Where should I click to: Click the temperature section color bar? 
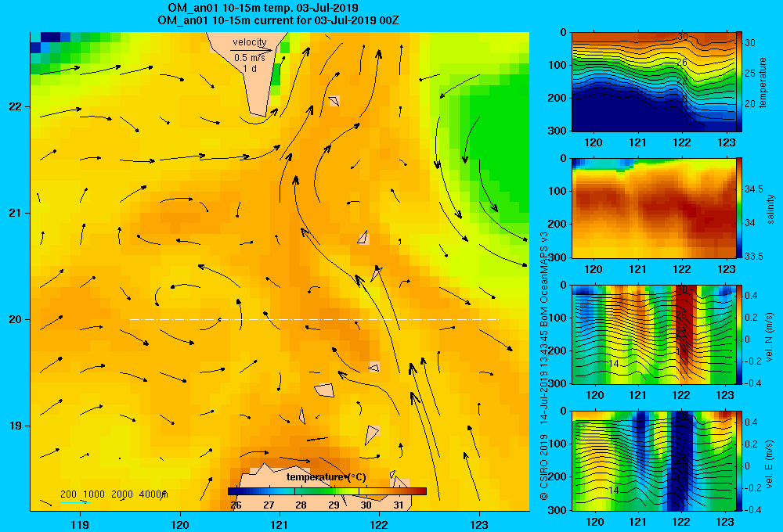pyautogui.click(x=739, y=82)
